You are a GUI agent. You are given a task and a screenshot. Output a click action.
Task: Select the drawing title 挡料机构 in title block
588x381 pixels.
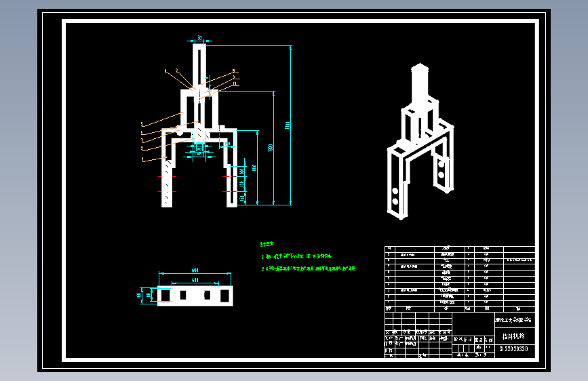pos(513,336)
